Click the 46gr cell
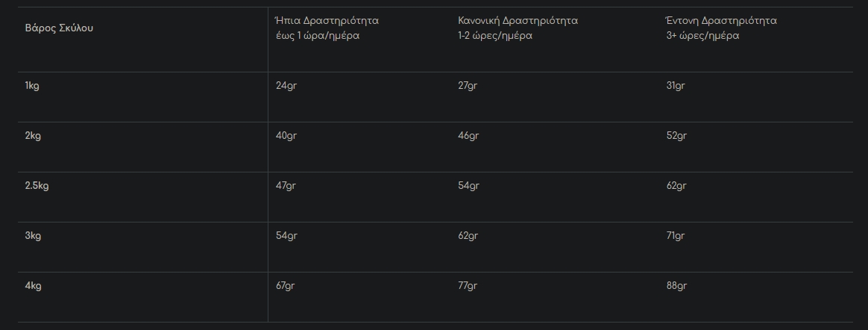The image size is (868, 330). 468,136
